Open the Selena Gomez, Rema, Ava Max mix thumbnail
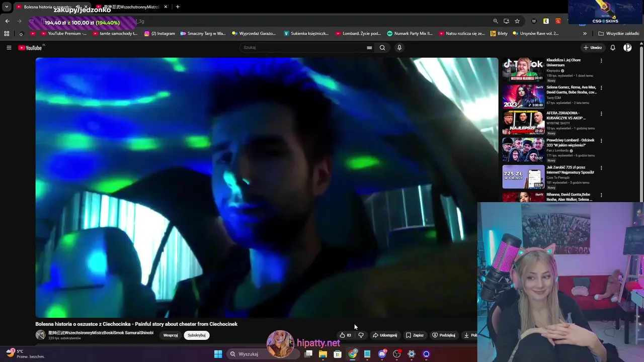Screen dimensions: 644x362 [x=523, y=97]
